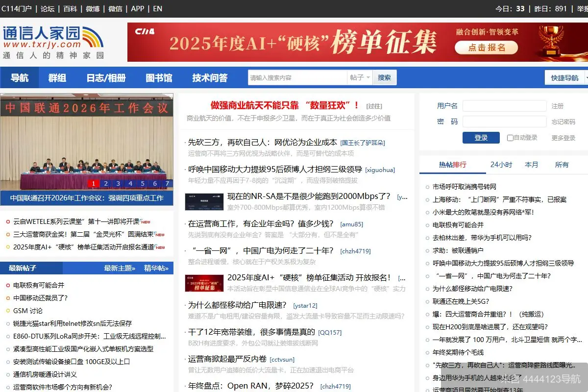Click the 登录 login button
The width and height of the screenshot is (588, 392).
(x=481, y=138)
